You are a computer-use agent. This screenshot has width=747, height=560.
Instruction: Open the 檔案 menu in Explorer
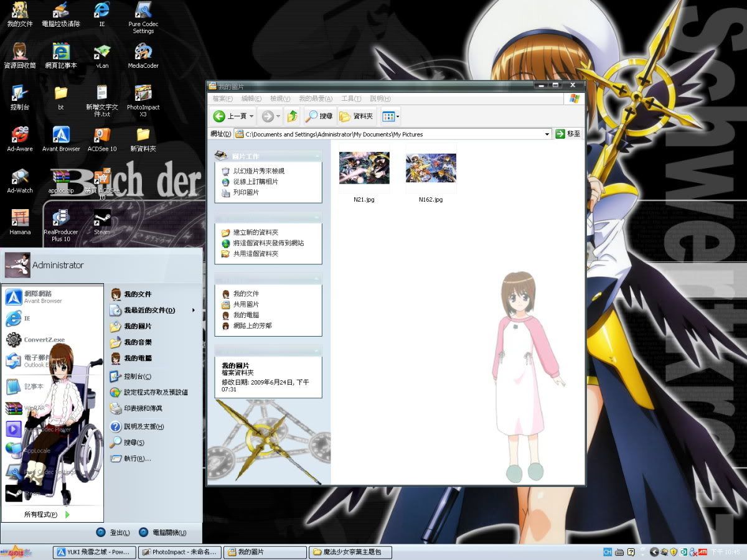222,98
